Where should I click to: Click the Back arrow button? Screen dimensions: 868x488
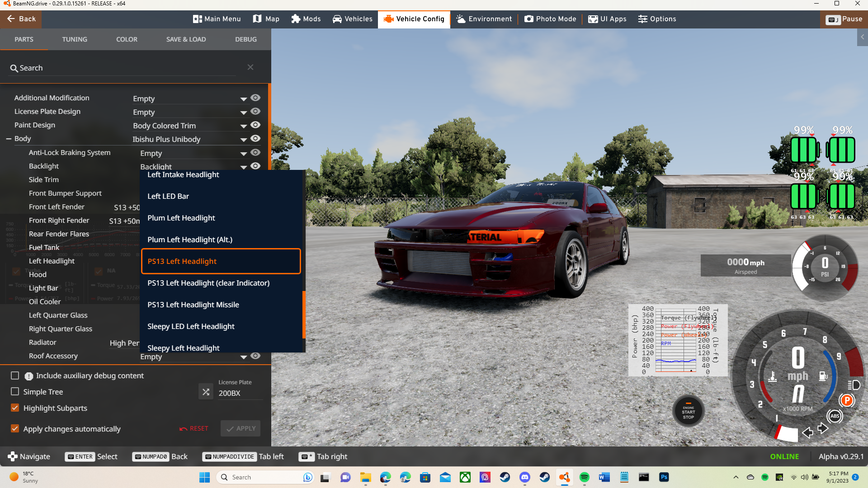(x=21, y=19)
